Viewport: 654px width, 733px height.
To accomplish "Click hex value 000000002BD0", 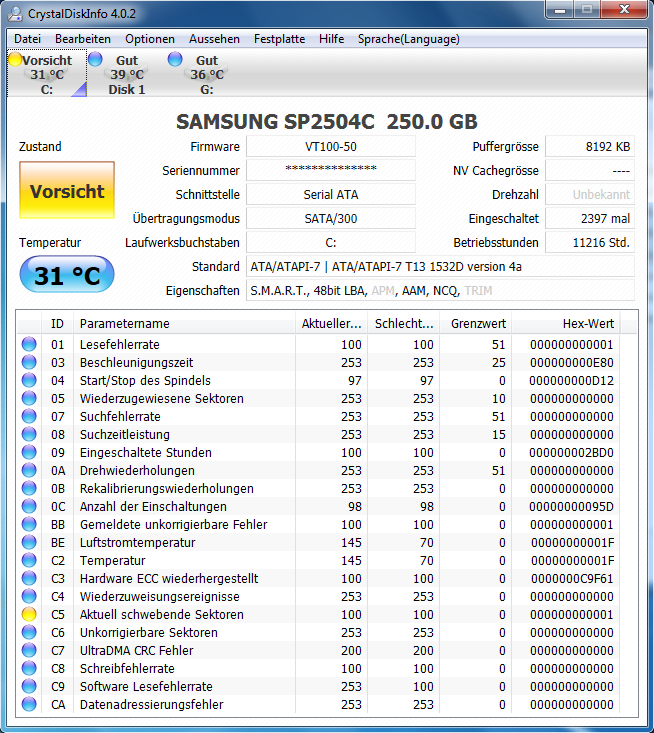I will 571,452.
